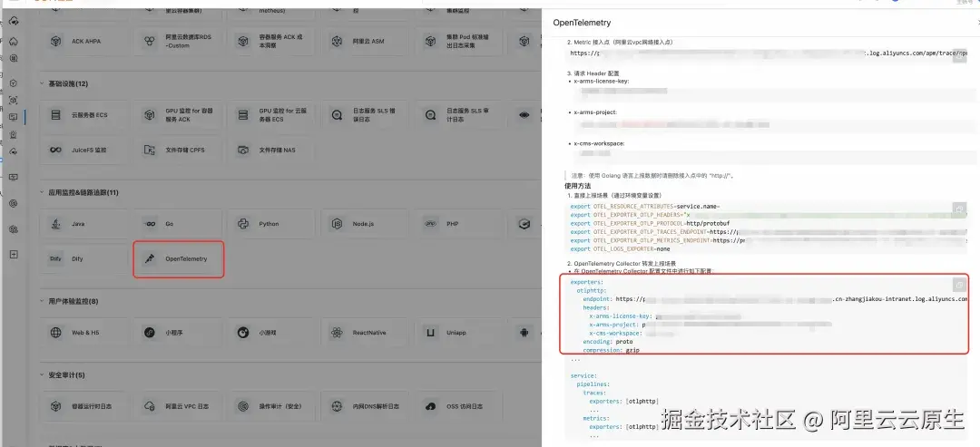
Task: Select the Web & H5 monitoring card
Action: click(x=83, y=333)
